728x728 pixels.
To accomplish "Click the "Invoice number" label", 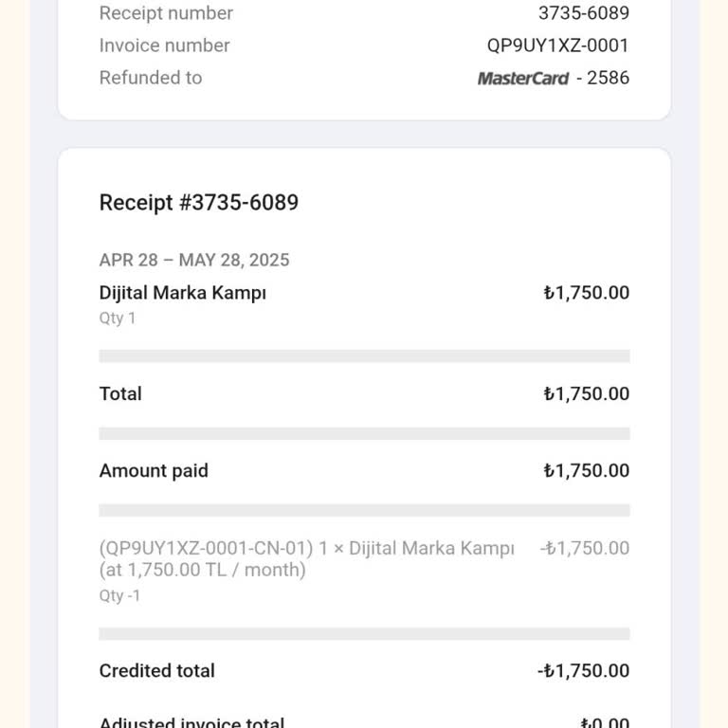I will [x=164, y=45].
